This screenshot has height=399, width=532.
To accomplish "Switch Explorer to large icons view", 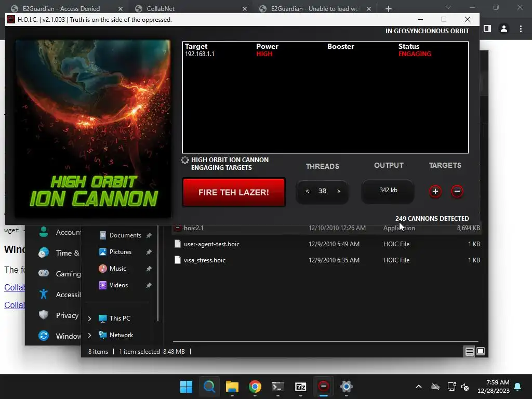I will point(481,352).
